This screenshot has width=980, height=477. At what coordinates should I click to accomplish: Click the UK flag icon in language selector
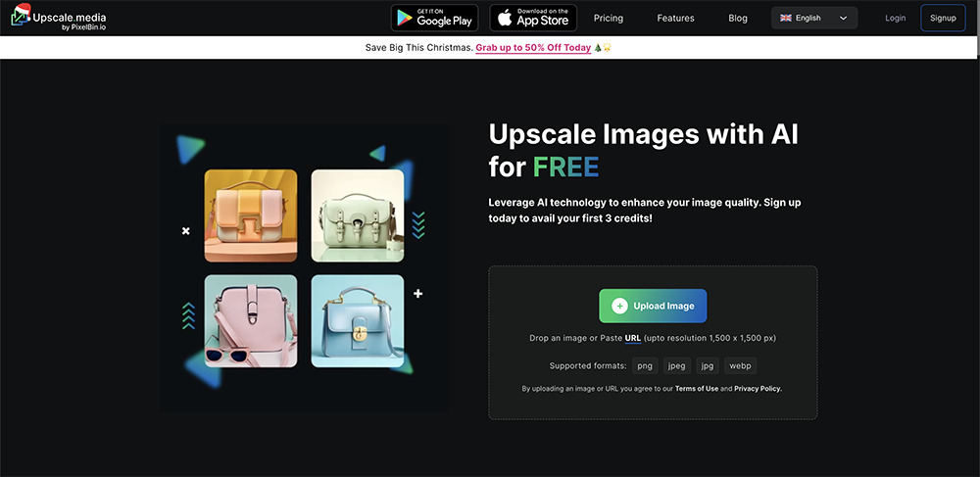click(x=786, y=18)
